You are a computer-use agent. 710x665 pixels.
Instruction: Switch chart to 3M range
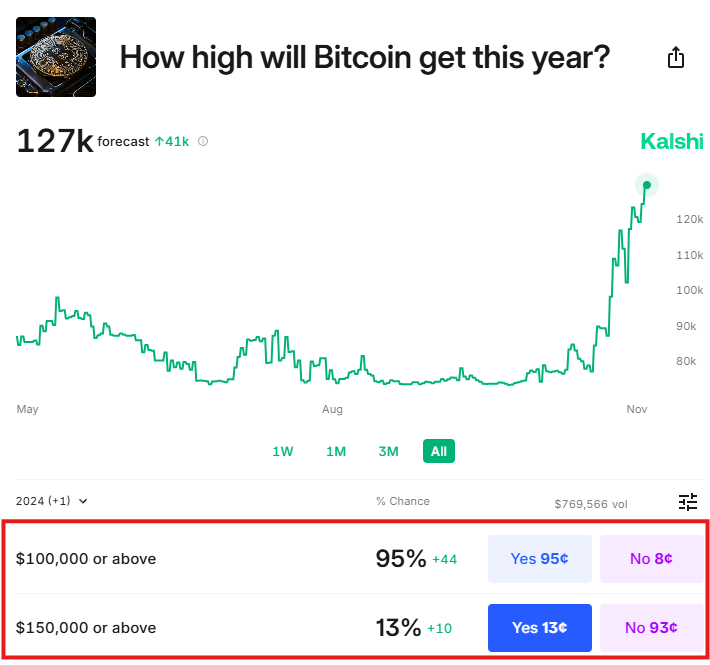tap(388, 452)
